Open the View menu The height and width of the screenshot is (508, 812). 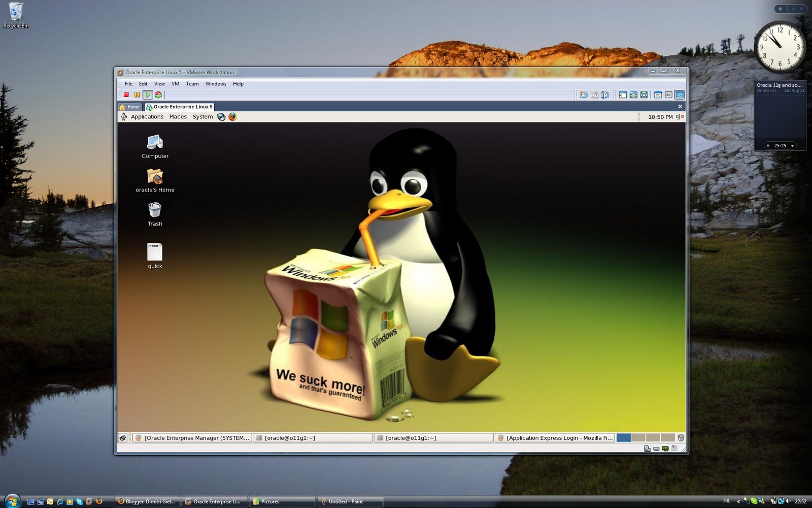(x=159, y=84)
